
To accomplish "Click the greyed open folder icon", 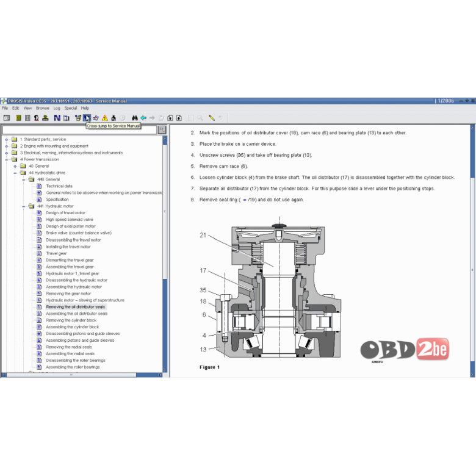I will pyautogui.click(x=161, y=118).
